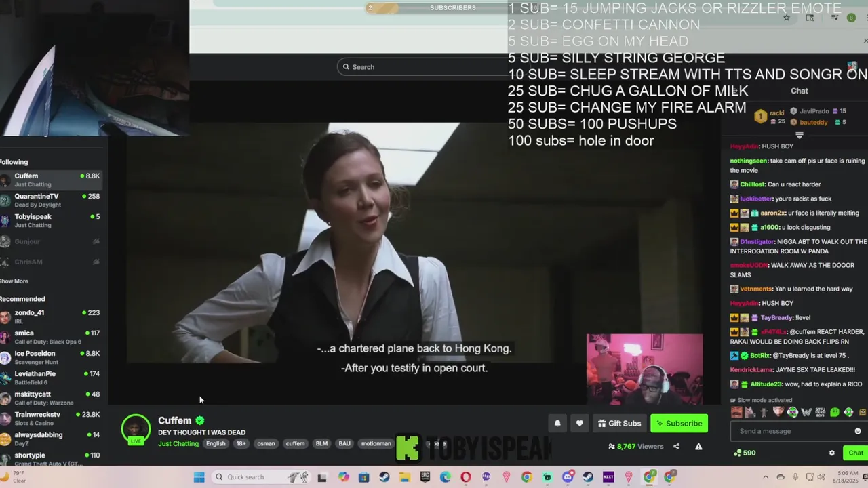Viewport: 868px width, 488px height.
Task: Click JaviPrado in chat leaderboard
Action: tap(814, 111)
